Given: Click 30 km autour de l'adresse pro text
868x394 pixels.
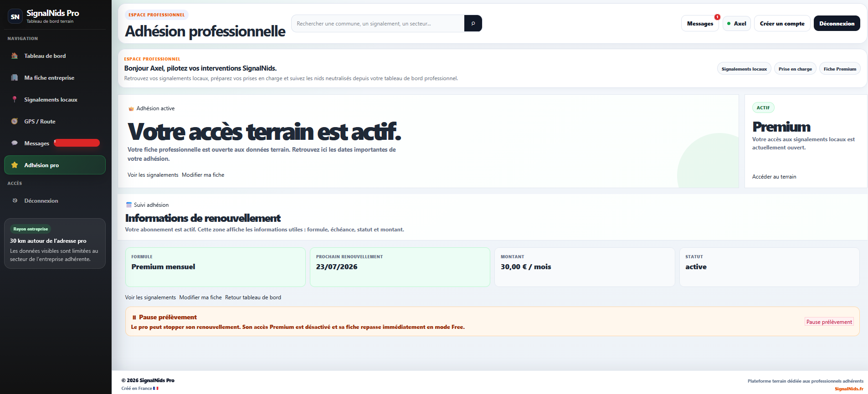Looking at the screenshot, I should (48, 241).
